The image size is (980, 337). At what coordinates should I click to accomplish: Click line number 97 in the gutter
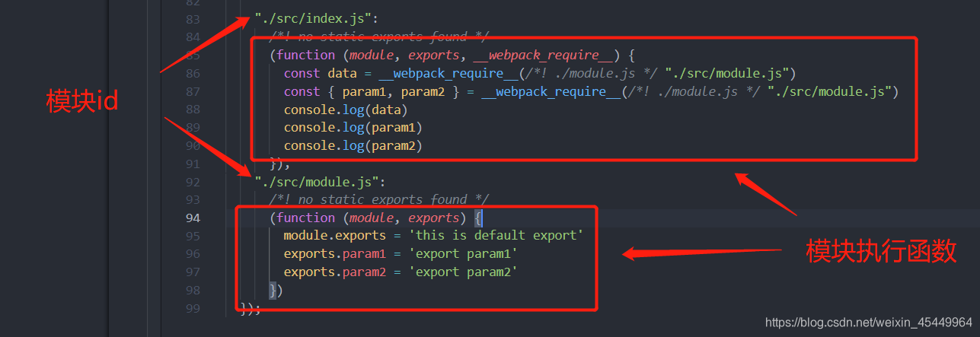[x=192, y=272]
